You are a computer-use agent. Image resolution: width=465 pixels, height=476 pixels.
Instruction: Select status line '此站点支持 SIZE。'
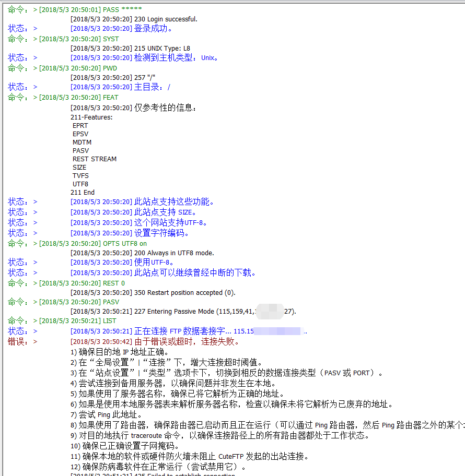pyautogui.click(x=102, y=212)
